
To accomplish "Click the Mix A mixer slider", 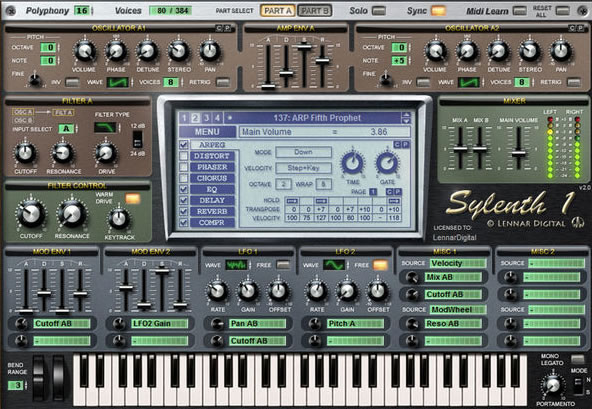I will click(x=460, y=148).
